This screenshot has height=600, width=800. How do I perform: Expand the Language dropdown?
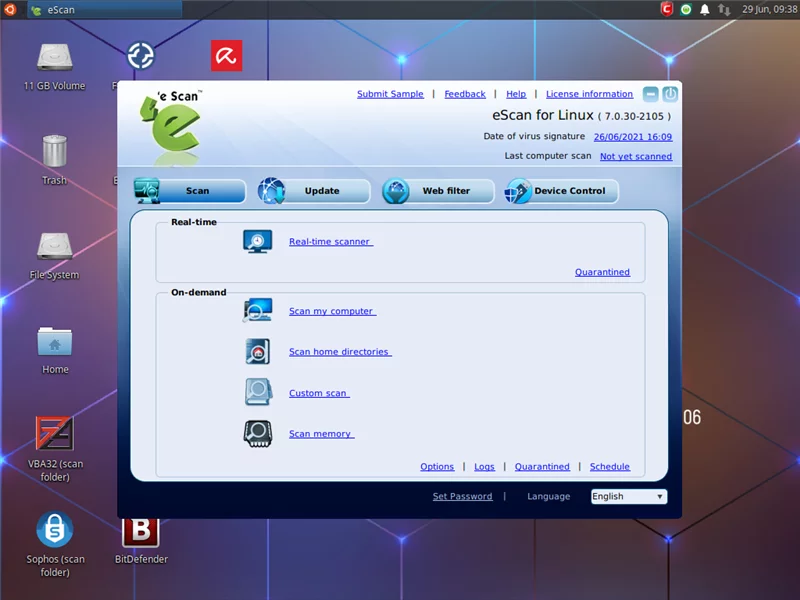click(629, 496)
